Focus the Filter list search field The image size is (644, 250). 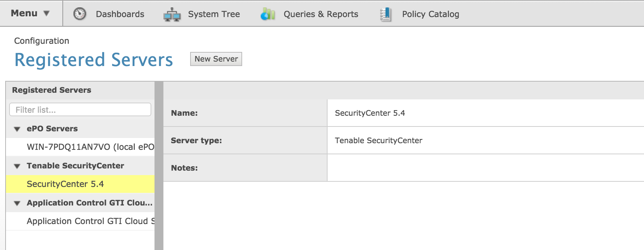[x=80, y=110]
